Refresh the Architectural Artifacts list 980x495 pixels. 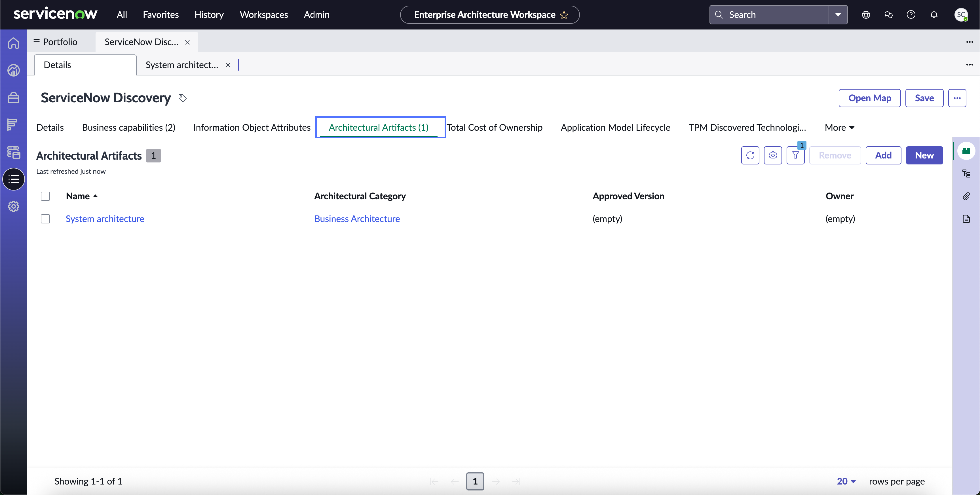(750, 155)
